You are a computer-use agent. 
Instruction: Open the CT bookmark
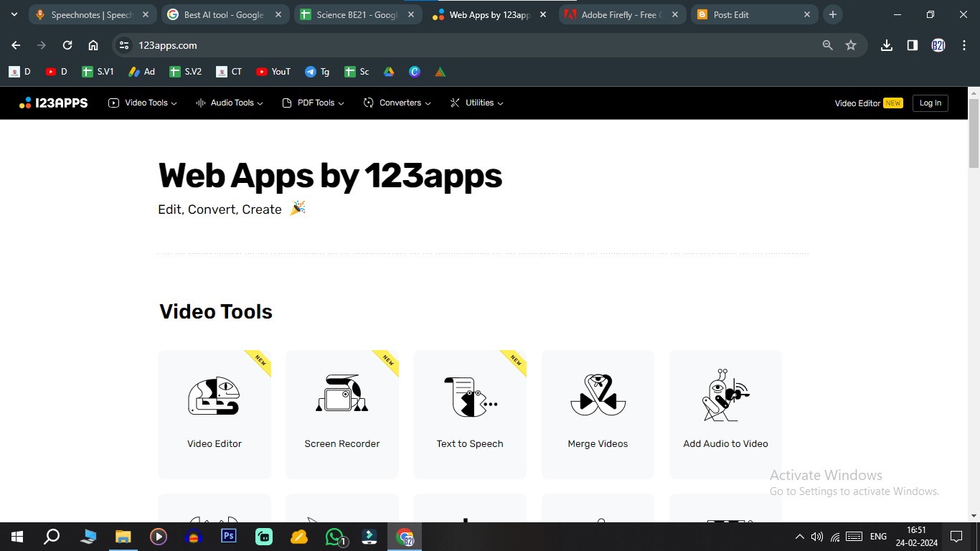tap(230, 72)
